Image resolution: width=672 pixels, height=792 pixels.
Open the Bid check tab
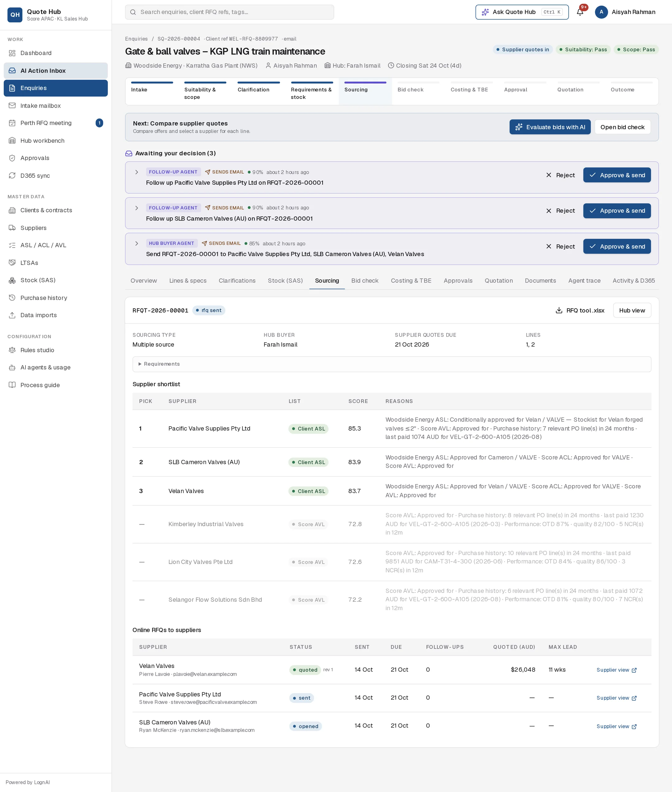click(365, 280)
